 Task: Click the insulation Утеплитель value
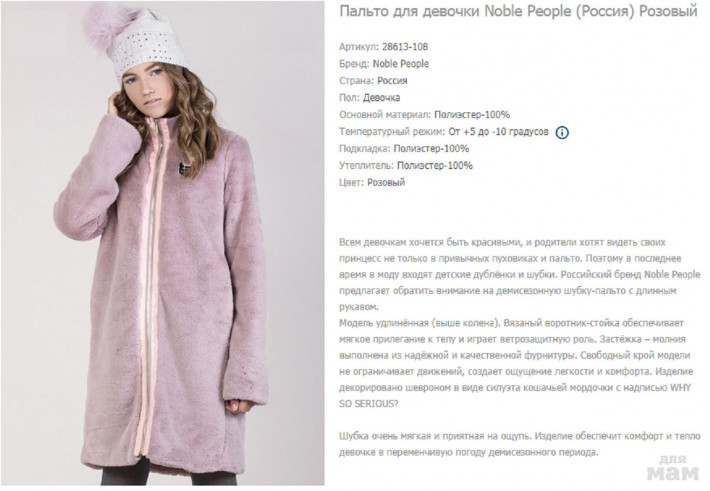[x=435, y=166]
